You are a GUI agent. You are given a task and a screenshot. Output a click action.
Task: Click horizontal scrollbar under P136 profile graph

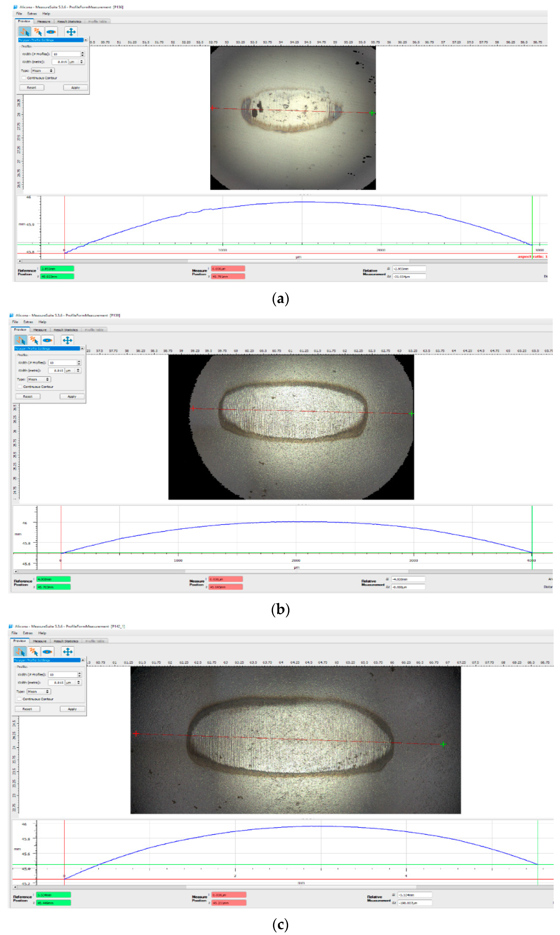pyautogui.click(x=298, y=261)
